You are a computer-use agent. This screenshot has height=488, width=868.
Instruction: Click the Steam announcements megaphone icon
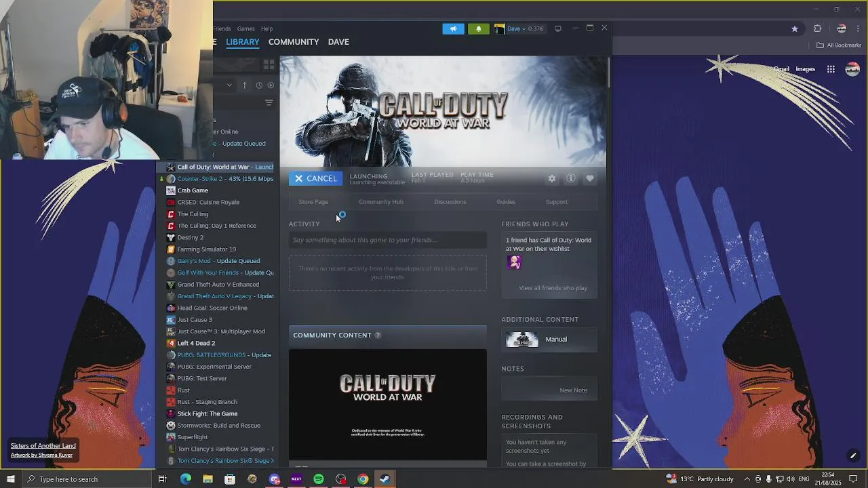pyautogui.click(x=453, y=28)
